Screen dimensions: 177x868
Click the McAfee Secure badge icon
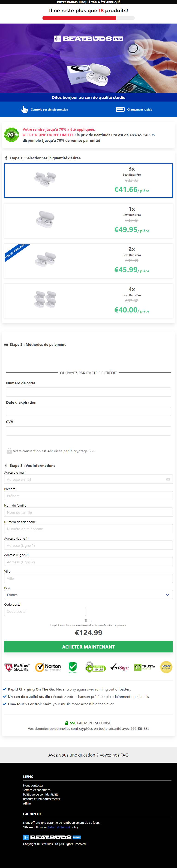17,667
